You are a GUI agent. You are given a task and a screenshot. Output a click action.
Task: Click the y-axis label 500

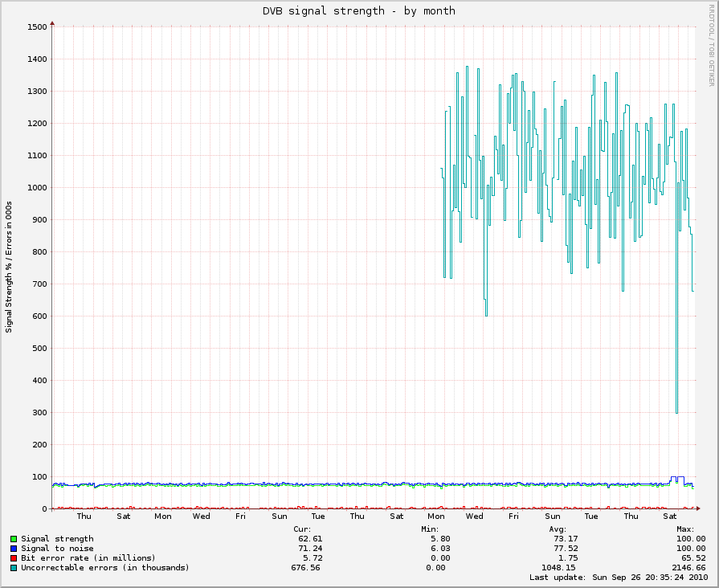click(x=39, y=348)
